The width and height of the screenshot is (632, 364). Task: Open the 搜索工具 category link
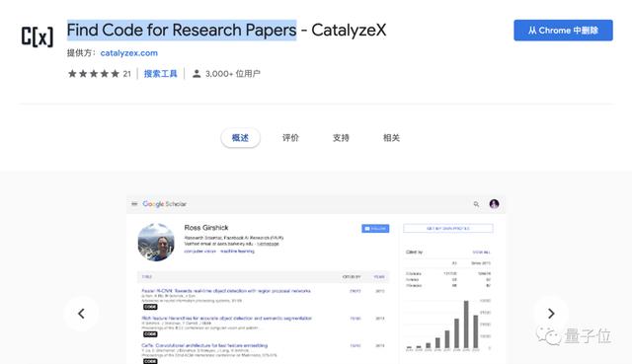(x=160, y=74)
